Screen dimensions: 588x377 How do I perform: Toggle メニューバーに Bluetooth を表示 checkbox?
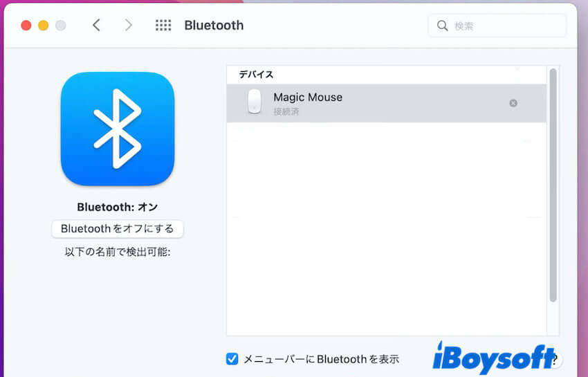pyautogui.click(x=232, y=359)
